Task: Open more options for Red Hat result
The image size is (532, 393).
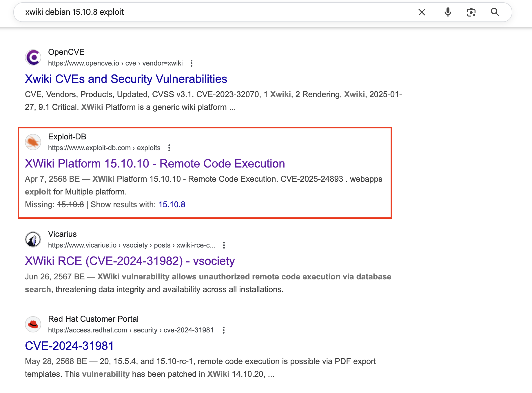Action: coord(223,330)
